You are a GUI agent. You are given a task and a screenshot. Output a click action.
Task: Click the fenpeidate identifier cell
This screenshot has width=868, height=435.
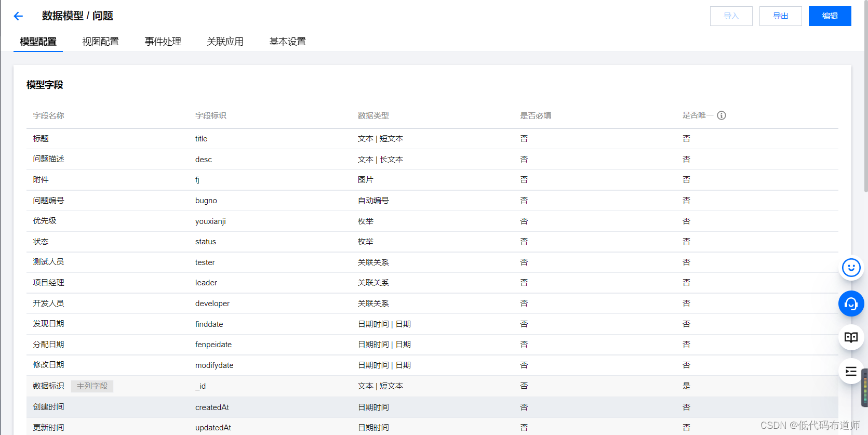213,345
